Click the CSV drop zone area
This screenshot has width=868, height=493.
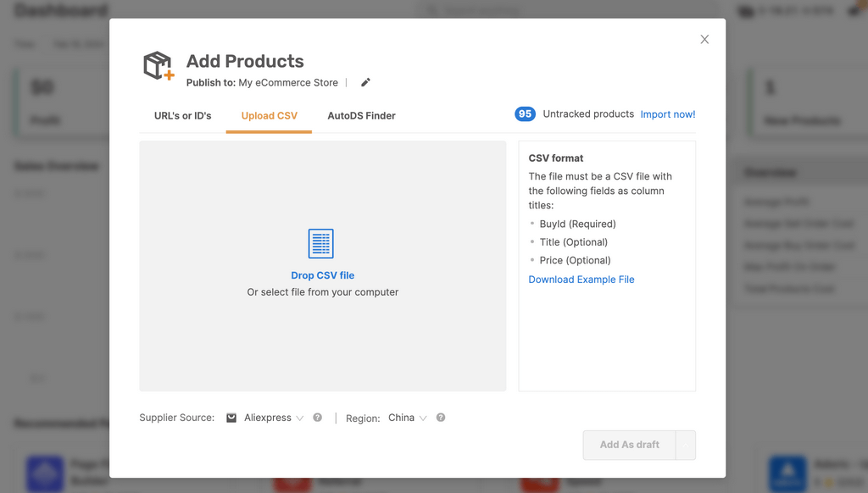tap(323, 266)
